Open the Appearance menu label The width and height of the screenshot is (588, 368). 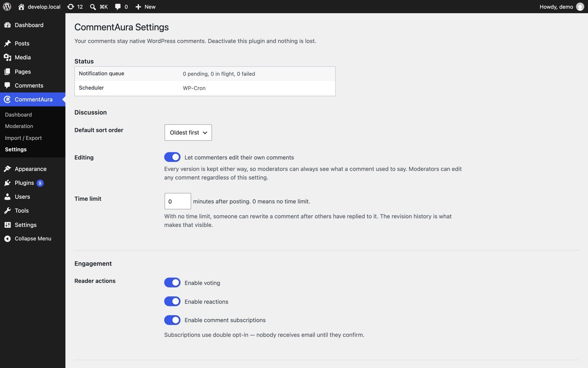click(x=31, y=169)
